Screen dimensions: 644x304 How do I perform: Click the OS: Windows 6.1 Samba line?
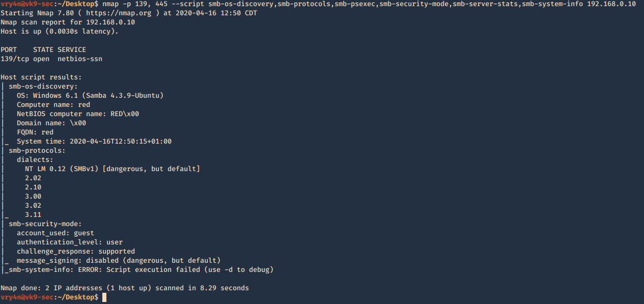pos(90,96)
